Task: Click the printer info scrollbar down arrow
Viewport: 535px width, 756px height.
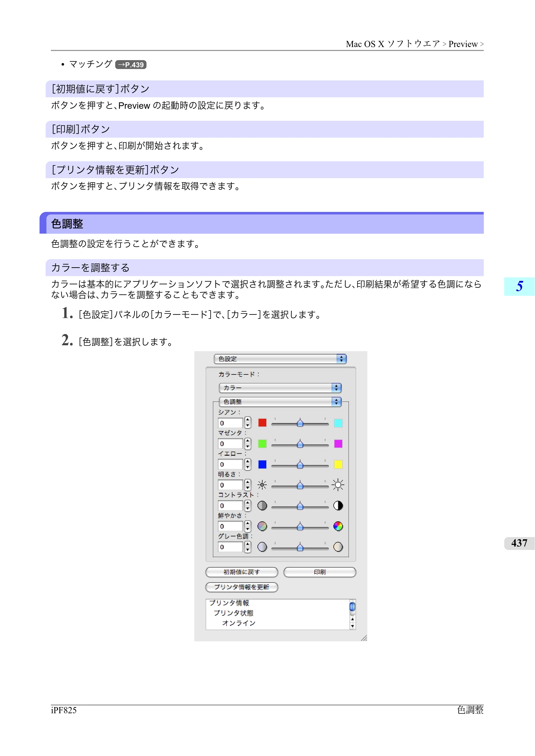Action: (x=352, y=626)
